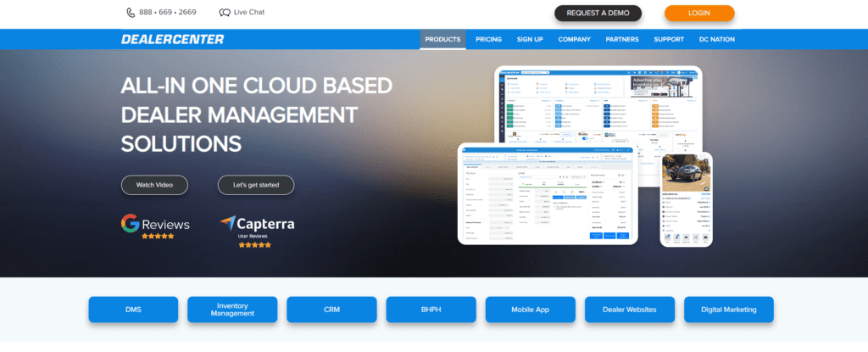This screenshot has width=868, height=352.
Task: Click the orange Login button
Action: tap(699, 14)
